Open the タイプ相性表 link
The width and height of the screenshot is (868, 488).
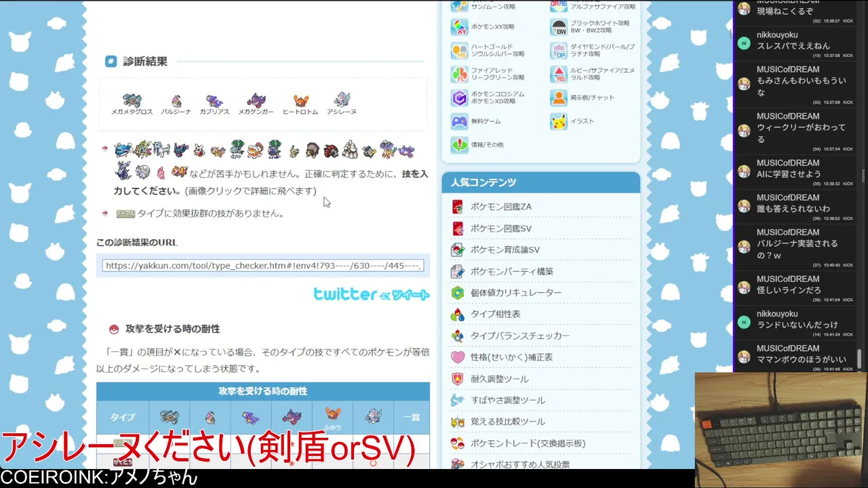tap(496, 314)
